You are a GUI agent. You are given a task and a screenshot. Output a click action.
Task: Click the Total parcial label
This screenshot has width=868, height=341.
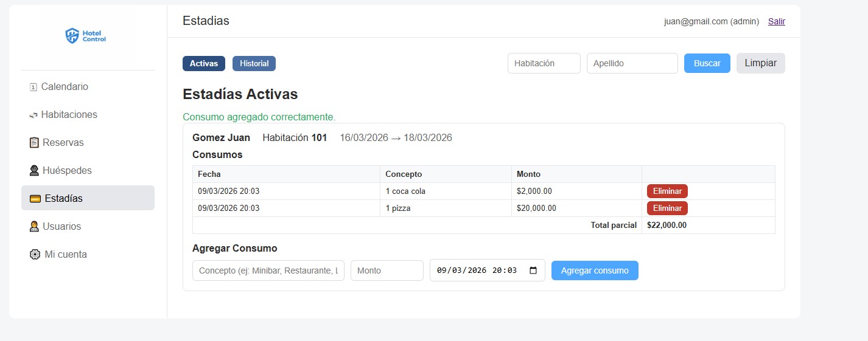coord(614,225)
